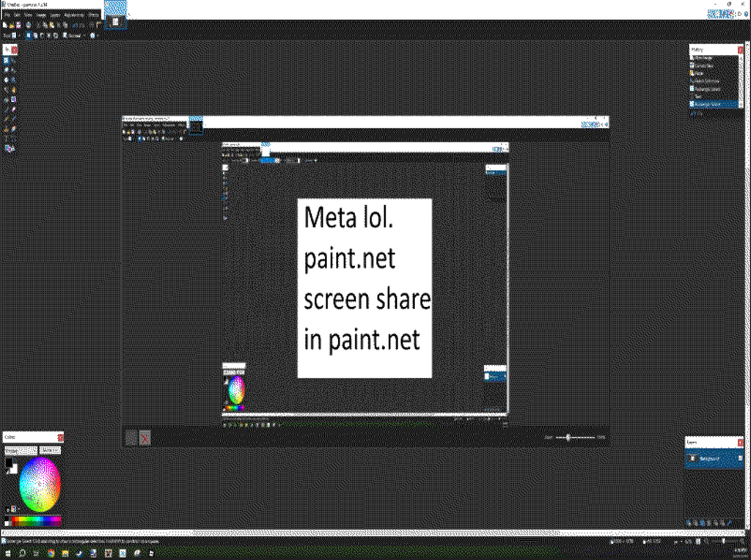This screenshot has height=560, width=751.
Task: Click the Print toolbar icon
Action: (x=29, y=25)
